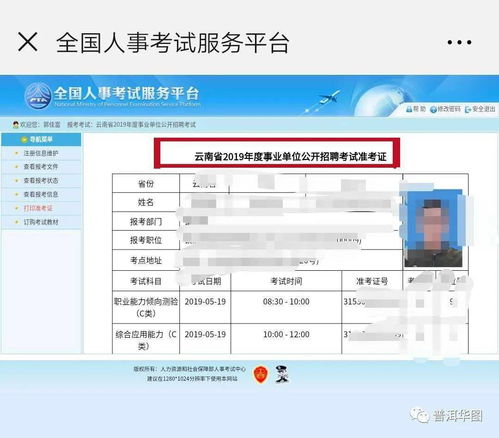
Task: Click the 修改密码 change password link
Action: pyautogui.click(x=445, y=109)
